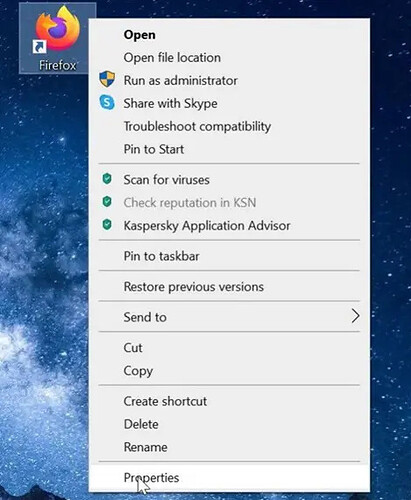
Task: Expand the Send to submenu arrow
Action: [355, 316]
